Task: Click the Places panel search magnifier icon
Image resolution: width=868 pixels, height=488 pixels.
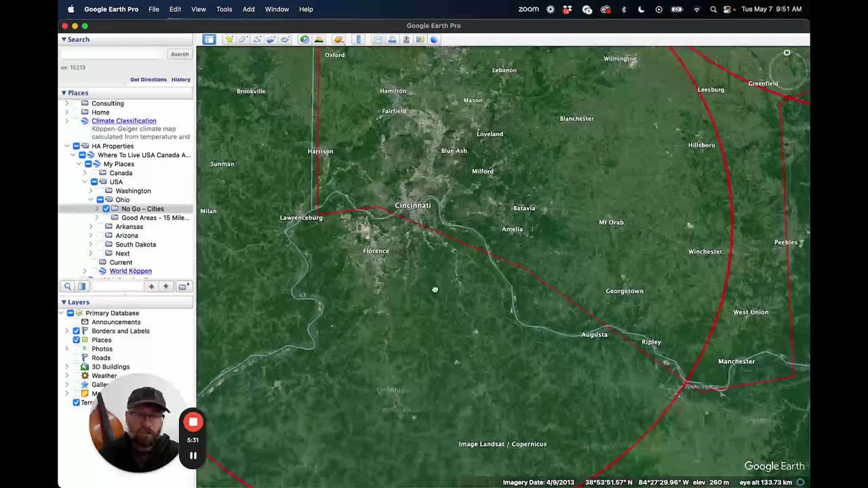Action: pos(67,287)
